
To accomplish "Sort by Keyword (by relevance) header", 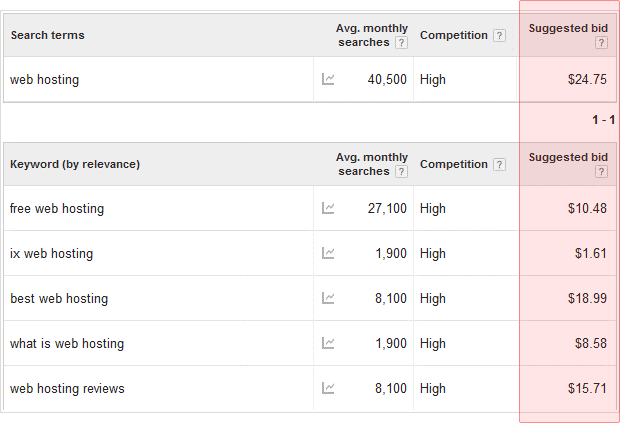I will click(x=75, y=164).
